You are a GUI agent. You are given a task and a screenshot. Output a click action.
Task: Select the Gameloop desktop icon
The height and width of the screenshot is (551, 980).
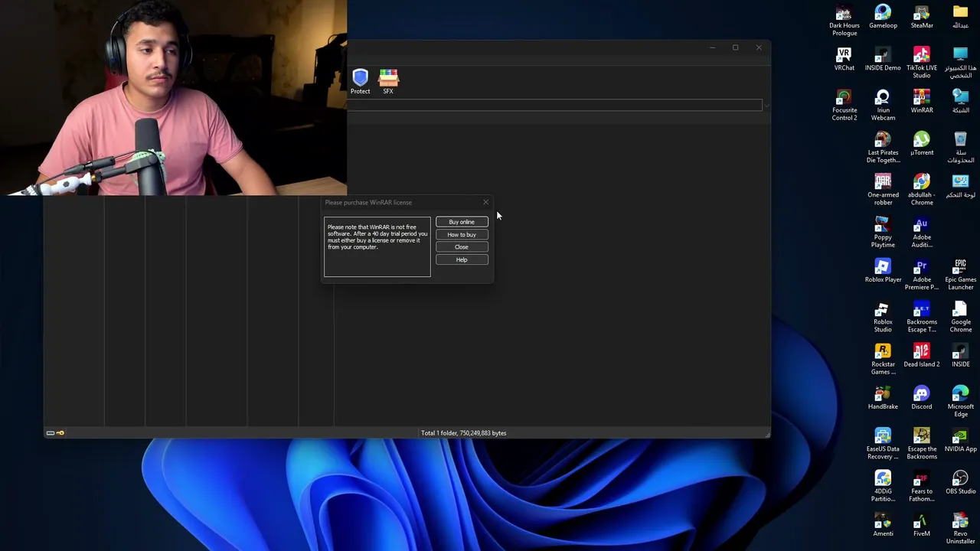pyautogui.click(x=883, y=17)
